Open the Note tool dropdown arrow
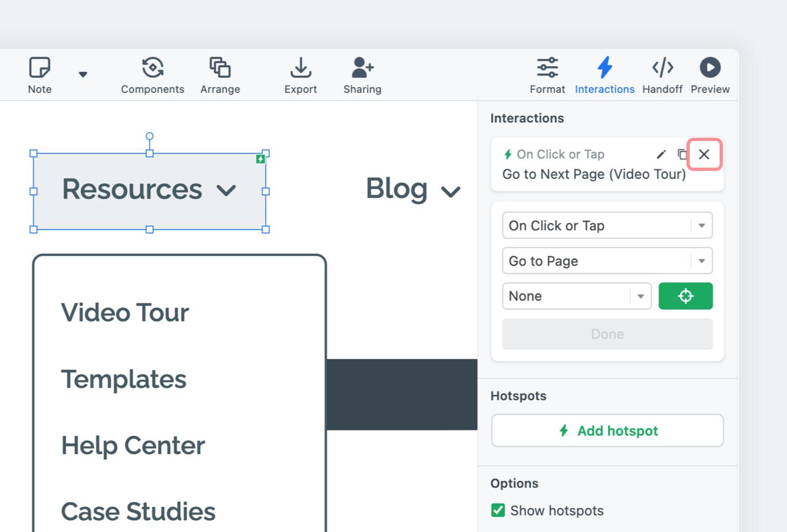This screenshot has height=532, width=787. click(83, 74)
